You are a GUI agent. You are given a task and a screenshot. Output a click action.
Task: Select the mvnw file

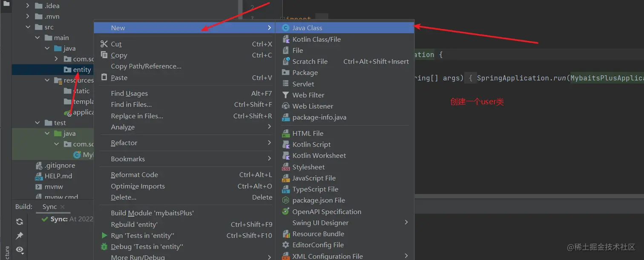[x=54, y=187]
